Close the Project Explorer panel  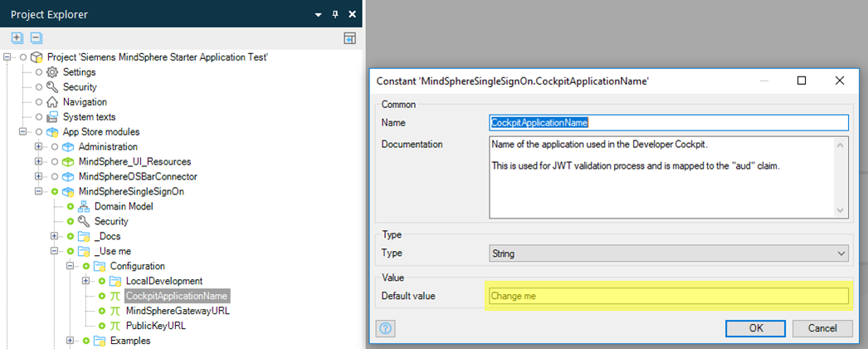click(352, 14)
